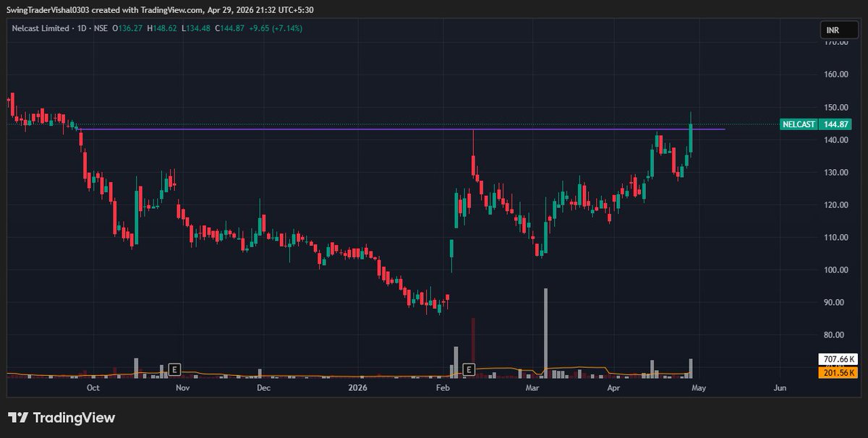Viewport: 868px width, 438px height.
Task: Click the Jun label on time axis
Action: 780,388
